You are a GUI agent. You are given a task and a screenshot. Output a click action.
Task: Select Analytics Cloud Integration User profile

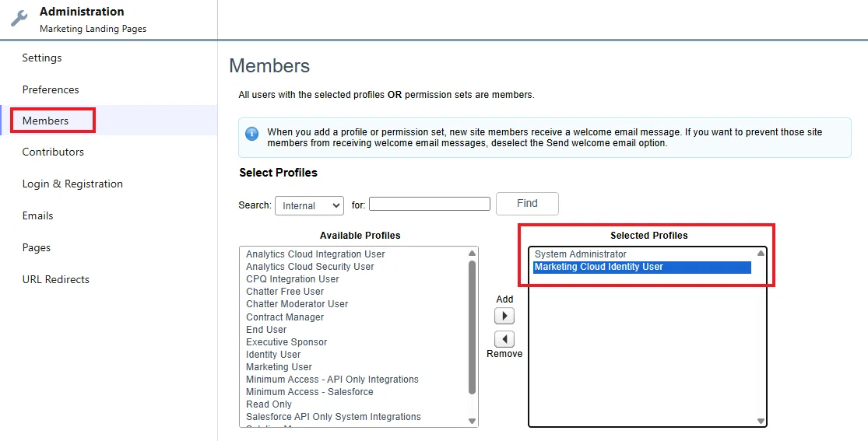(x=315, y=254)
